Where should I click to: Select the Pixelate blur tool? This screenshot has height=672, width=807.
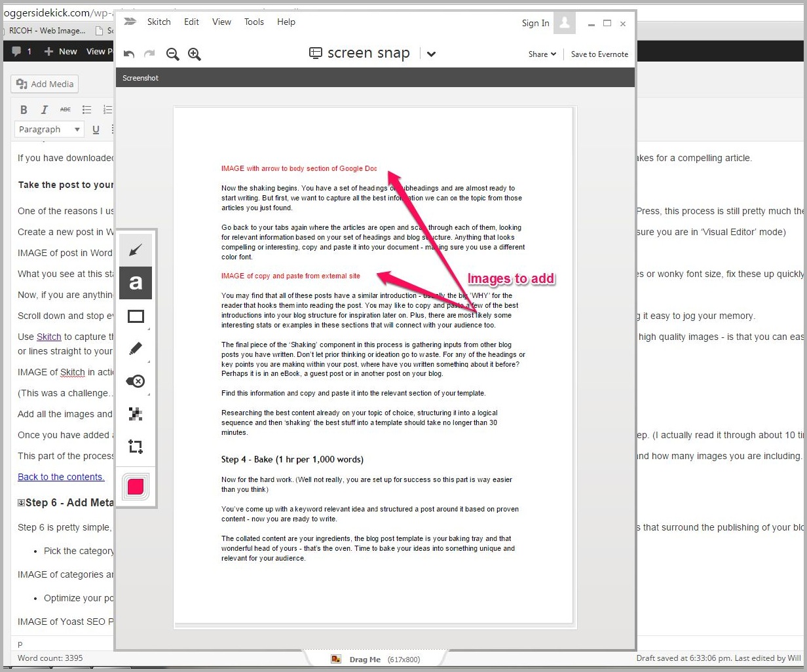(136, 414)
